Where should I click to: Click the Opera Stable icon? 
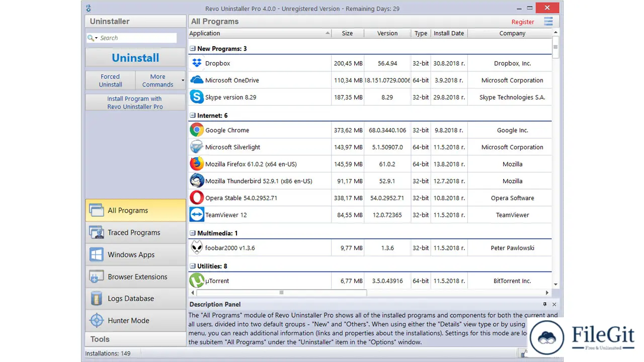coord(197,198)
